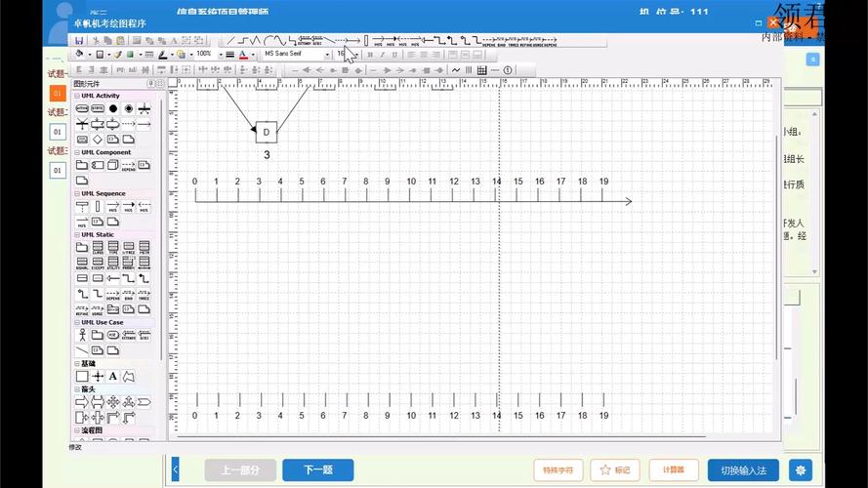This screenshot has width=868, height=488.
Task: Open the font name dropdown MS Sans Serif
Action: [327, 55]
